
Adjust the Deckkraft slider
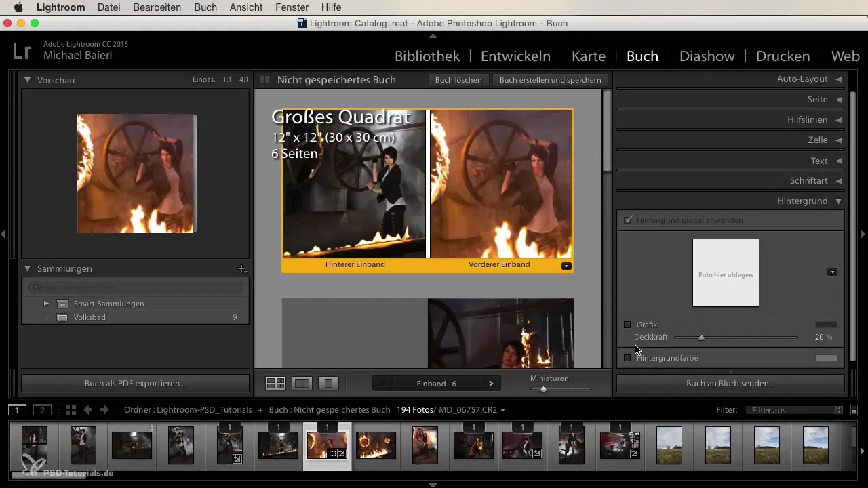pos(701,337)
